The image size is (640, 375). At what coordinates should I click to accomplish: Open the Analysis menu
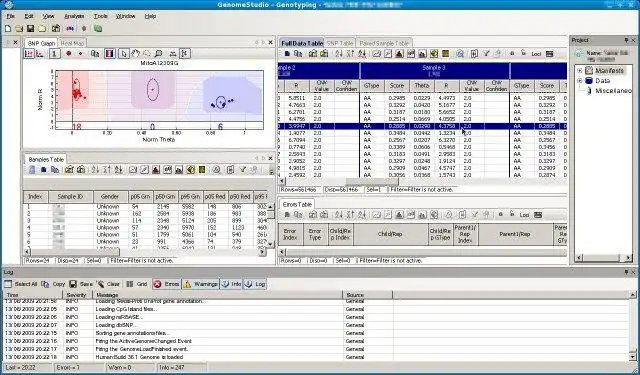point(74,16)
